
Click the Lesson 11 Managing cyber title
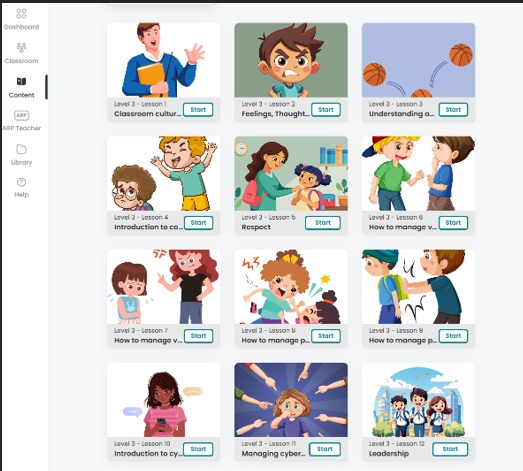coord(274,454)
